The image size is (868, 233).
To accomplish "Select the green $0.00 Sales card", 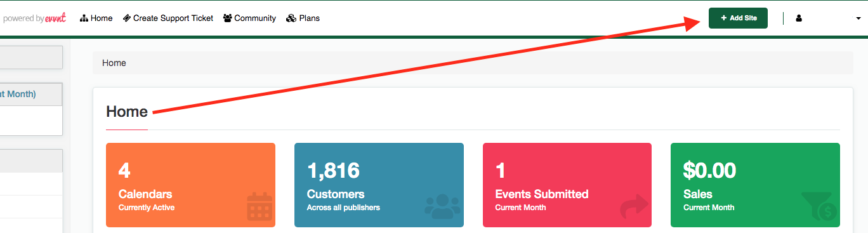I will point(755,185).
